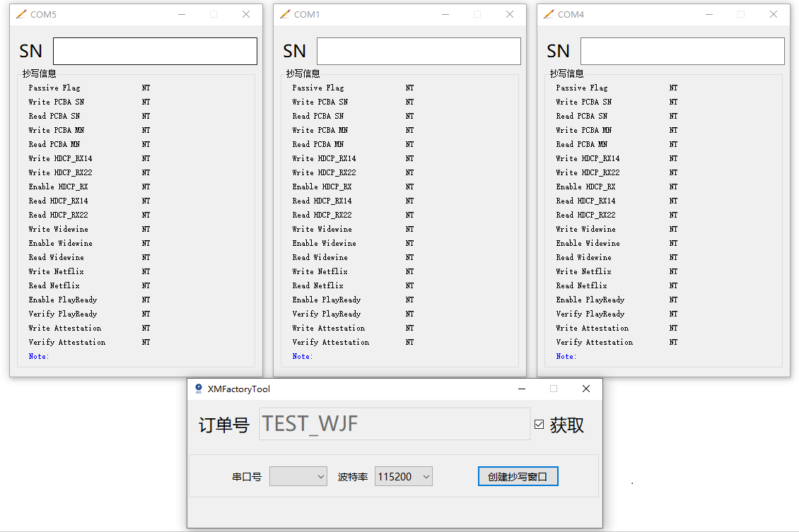
Task: Focus the SN input field in COM5 window
Action: (x=155, y=51)
